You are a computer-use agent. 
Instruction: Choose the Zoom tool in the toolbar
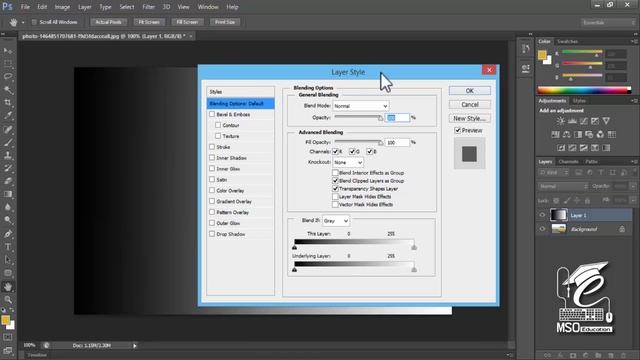pyautogui.click(x=8, y=300)
